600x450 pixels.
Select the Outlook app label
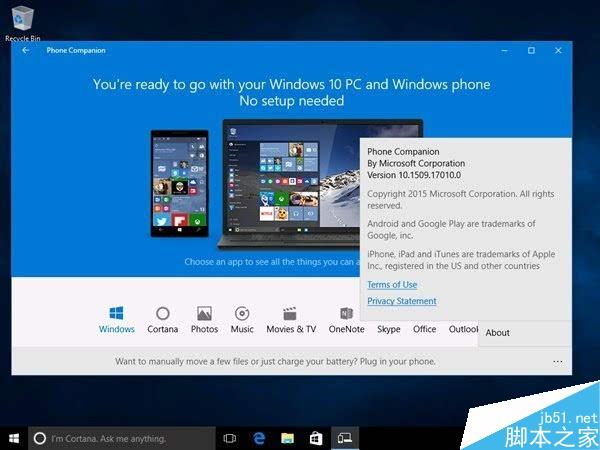463,329
